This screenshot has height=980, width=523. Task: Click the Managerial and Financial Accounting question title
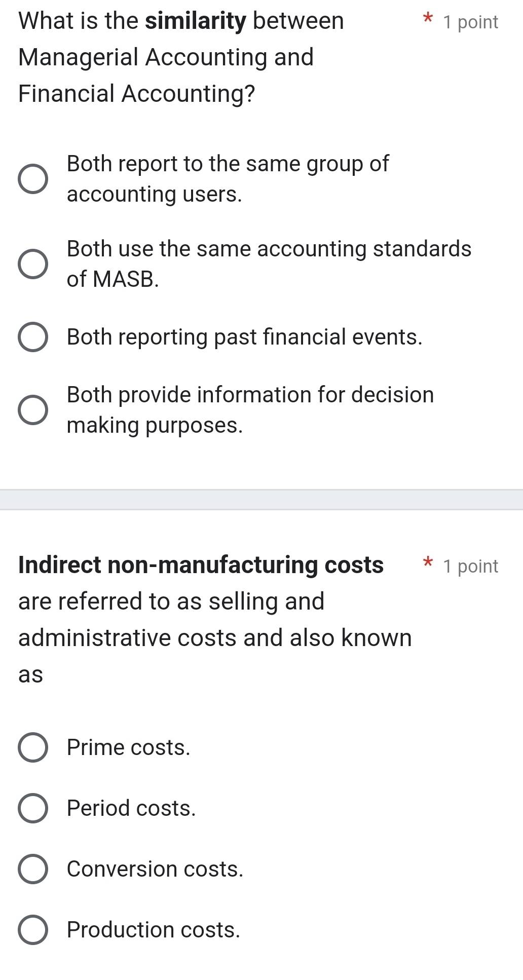click(181, 57)
